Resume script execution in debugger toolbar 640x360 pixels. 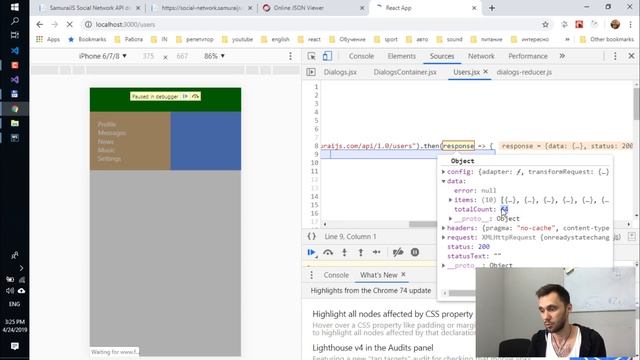(x=311, y=253)
